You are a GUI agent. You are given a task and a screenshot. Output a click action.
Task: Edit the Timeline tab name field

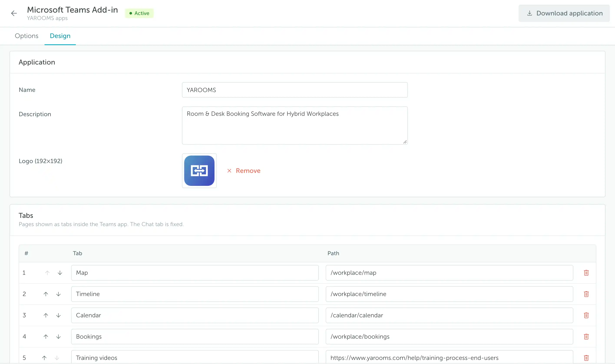(x=195, y=294)
